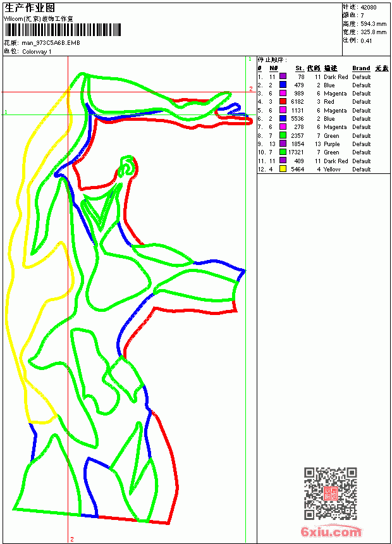The image size is (392, 544).
Task: Click the Brand column header
Action: [x=361, y=68]
